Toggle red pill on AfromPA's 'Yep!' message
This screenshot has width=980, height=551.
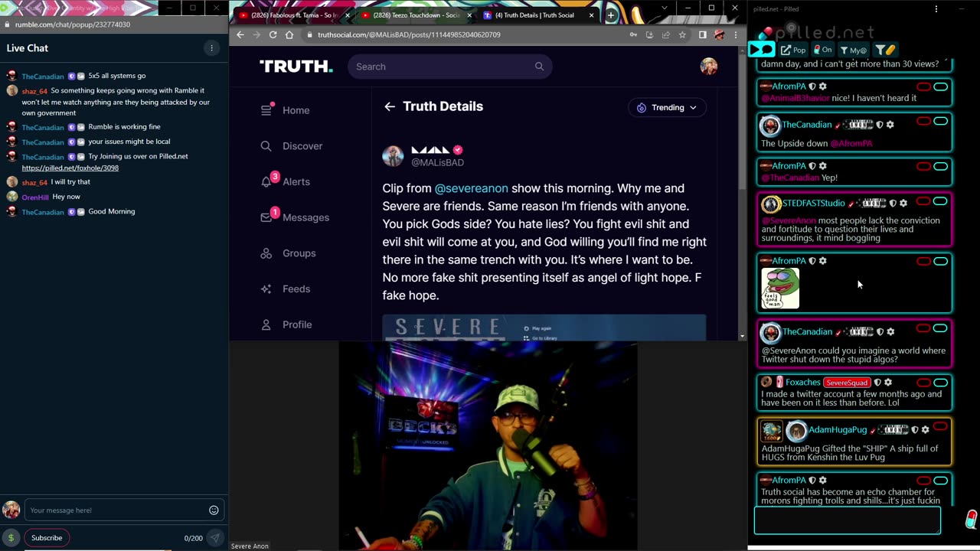coord(923,166)
